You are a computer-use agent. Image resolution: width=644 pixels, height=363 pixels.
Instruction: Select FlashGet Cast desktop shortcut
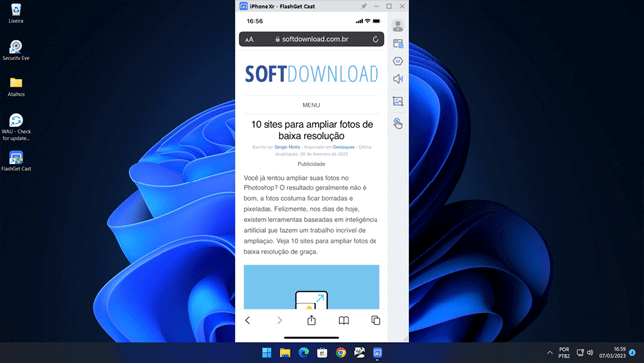click(16, 161)
